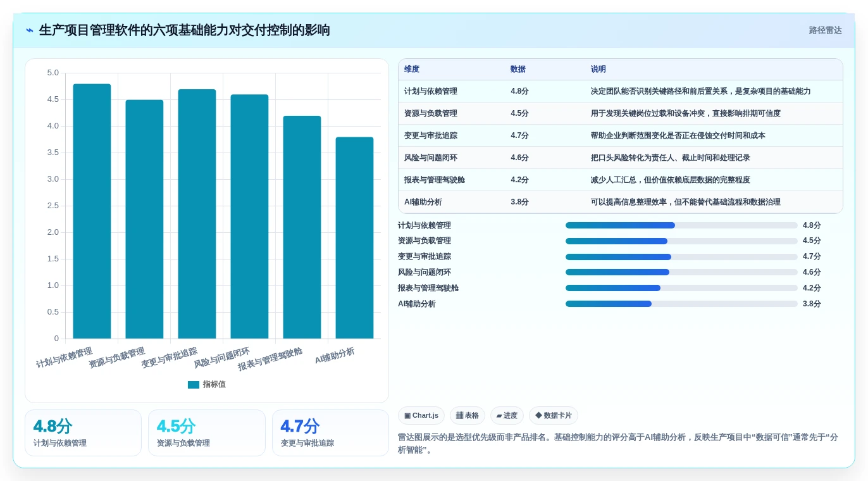
Task: Click the 说明 column header
Action: 598,70
